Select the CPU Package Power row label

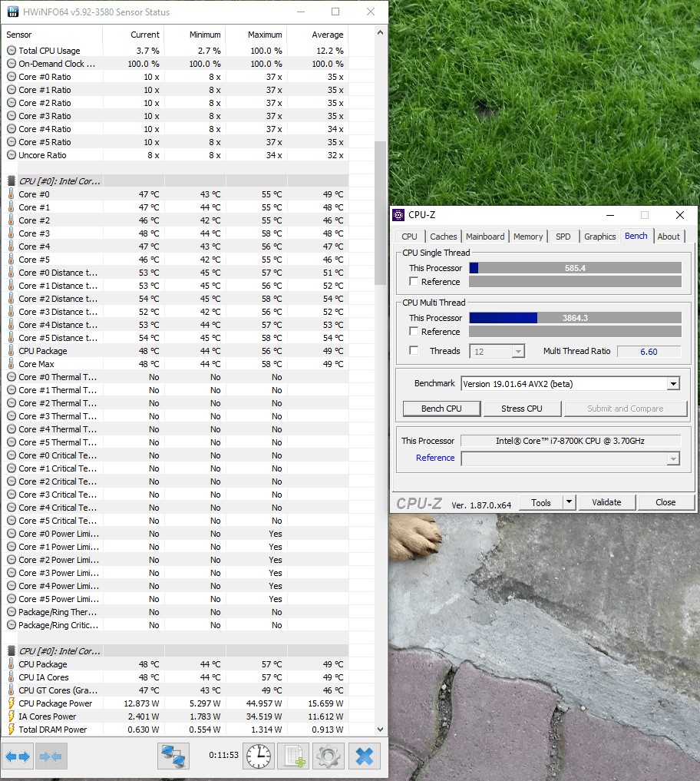[55, 703]
